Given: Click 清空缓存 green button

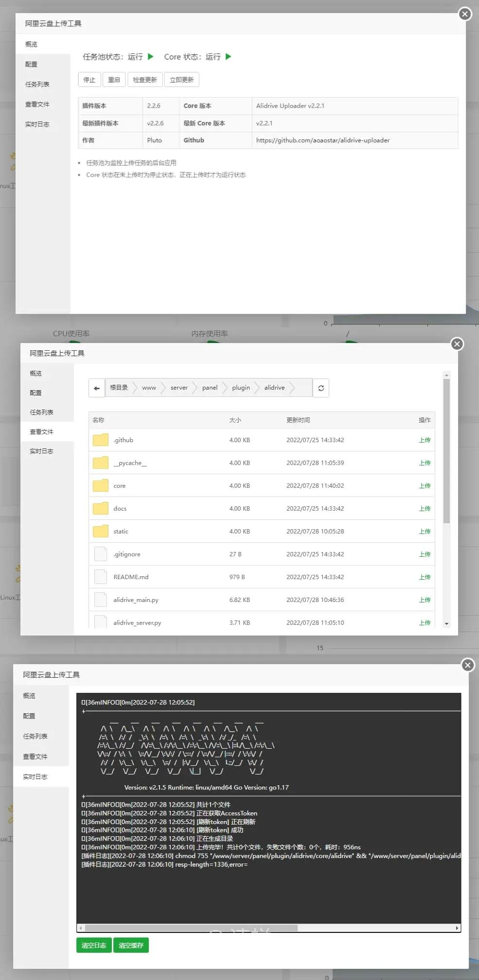Looking at the screenshot, I should 131,945.
